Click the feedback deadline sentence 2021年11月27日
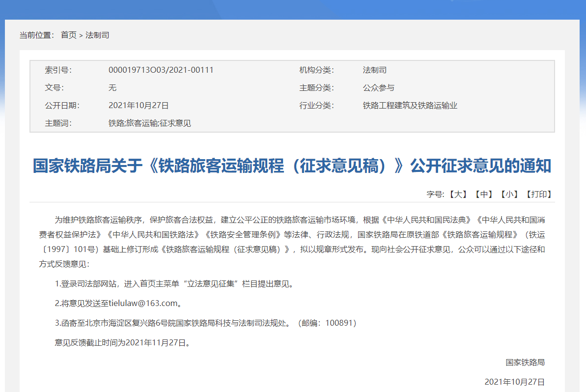Viewport: 586px width, 392px height. point(122,343)
